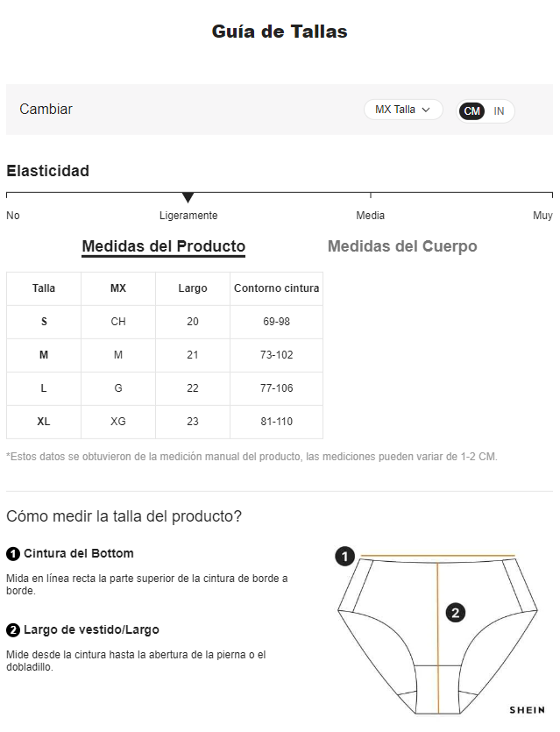Click the XL size row in the table
The height and width of the screenshot is (732, 560).
(165, 422)
